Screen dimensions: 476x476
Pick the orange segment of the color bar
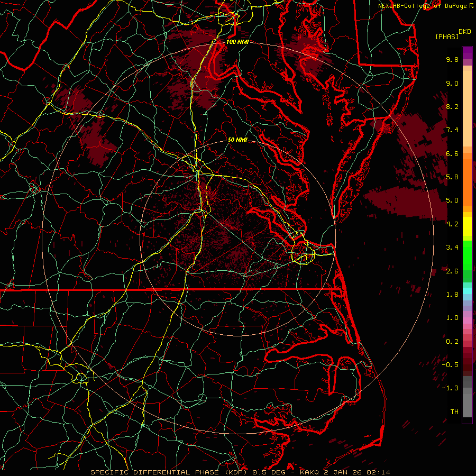467,182
